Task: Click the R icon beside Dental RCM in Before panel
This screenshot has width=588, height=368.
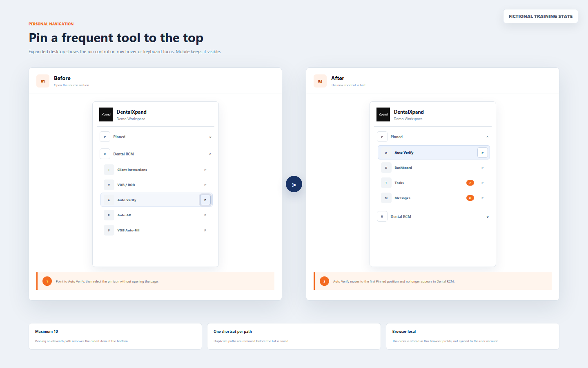Action: 105,154
